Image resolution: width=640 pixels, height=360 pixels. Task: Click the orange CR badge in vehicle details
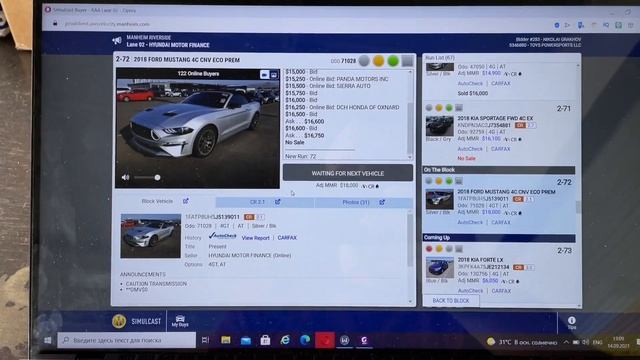tap(249, 217)
